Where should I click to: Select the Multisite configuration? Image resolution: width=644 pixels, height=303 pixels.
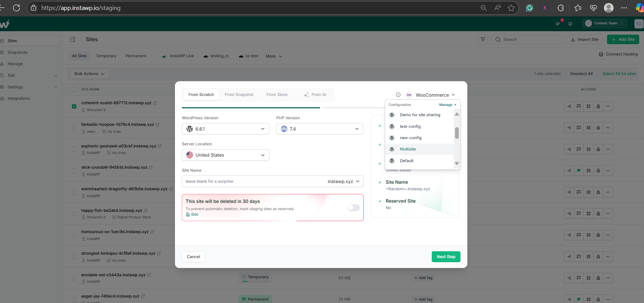[420, 149]
